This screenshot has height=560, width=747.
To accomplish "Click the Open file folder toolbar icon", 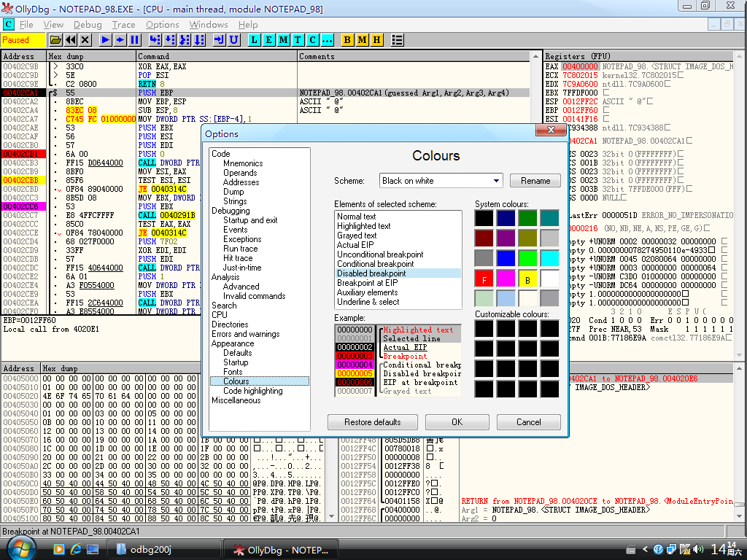I will pyautogui.click(x=55, y=39).
